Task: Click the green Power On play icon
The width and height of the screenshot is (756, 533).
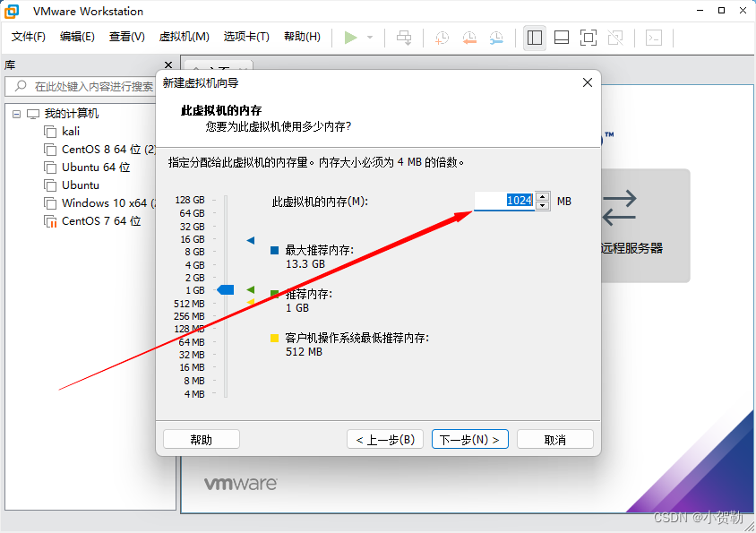Action: [350, 38]
